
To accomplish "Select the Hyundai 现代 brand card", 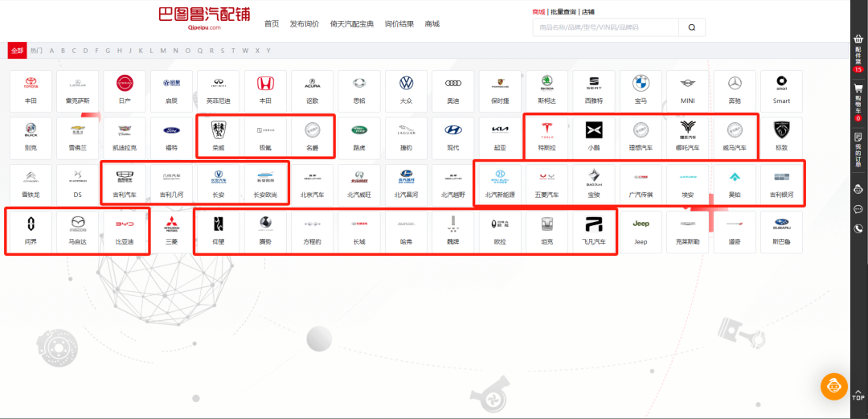I will (452, 138).
